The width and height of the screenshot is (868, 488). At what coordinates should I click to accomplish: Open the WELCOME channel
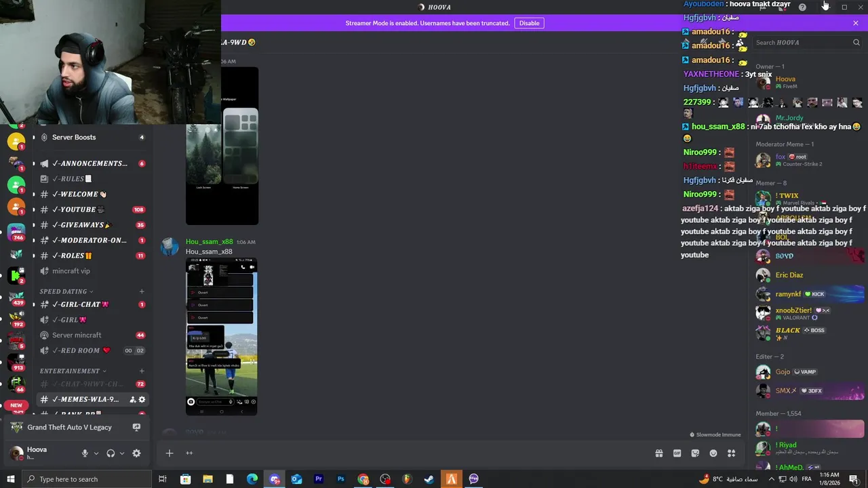(91, 195)
